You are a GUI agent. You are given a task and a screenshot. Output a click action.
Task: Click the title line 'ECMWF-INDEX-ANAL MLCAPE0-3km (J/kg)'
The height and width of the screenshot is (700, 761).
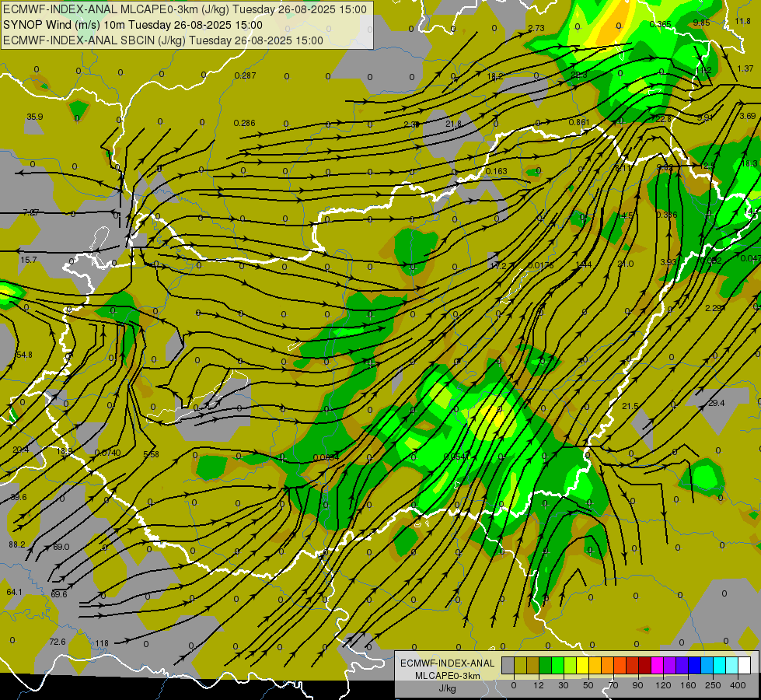coord(185,9)
